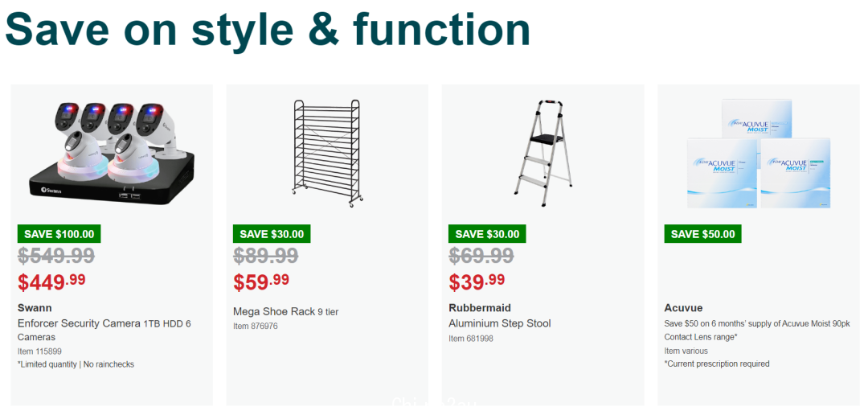This screenshot has height=415, width=868.
Task: Open Enforcer Security Camera 1TB HDD link
Action: click(104, 331)
